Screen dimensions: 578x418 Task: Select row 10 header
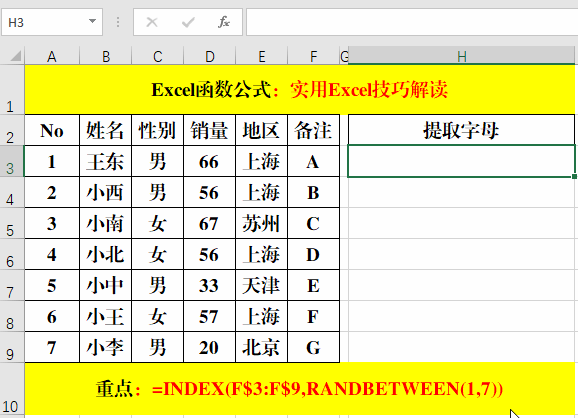pyautogui.click(x=12, y=389)
